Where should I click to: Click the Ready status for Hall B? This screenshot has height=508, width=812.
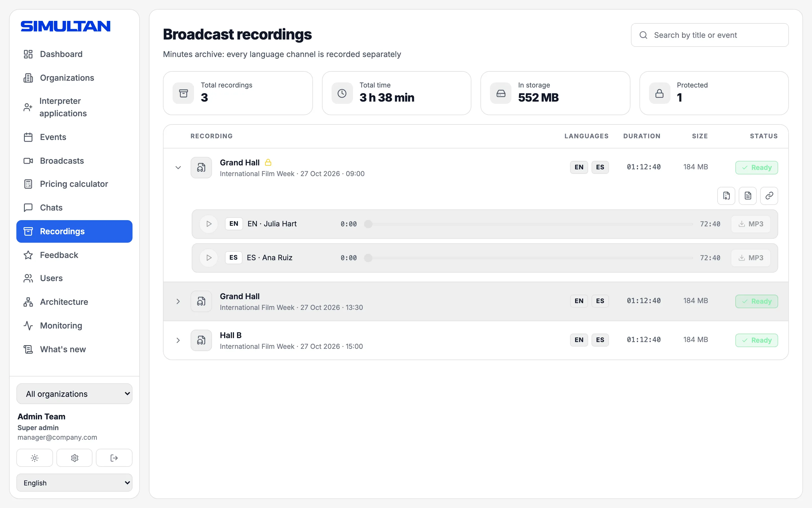click(757, 340)
